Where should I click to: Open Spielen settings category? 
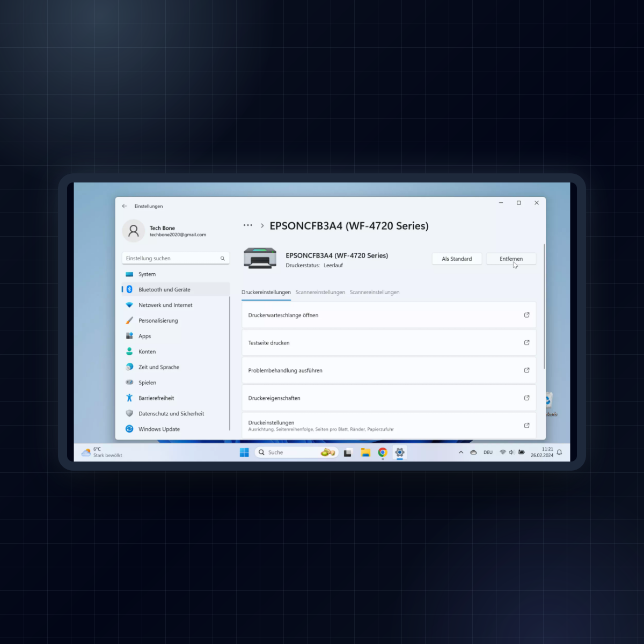175,383
